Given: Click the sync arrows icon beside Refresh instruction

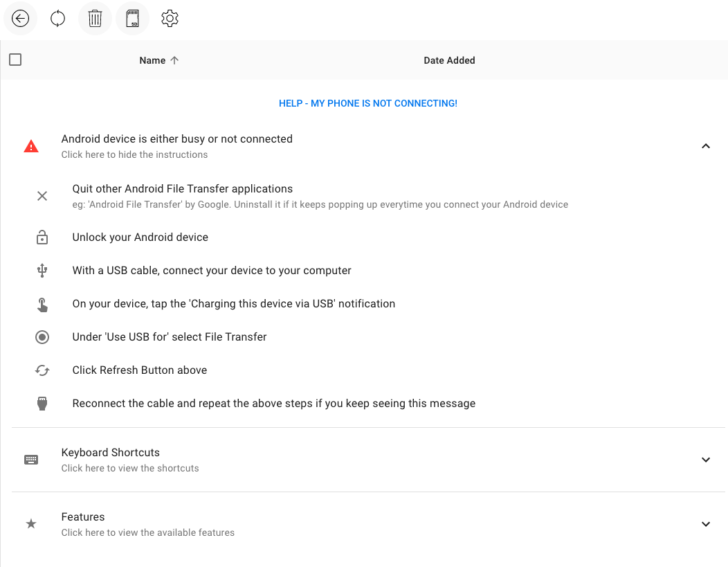Looking at the screenshot, I should coord(42,370).
